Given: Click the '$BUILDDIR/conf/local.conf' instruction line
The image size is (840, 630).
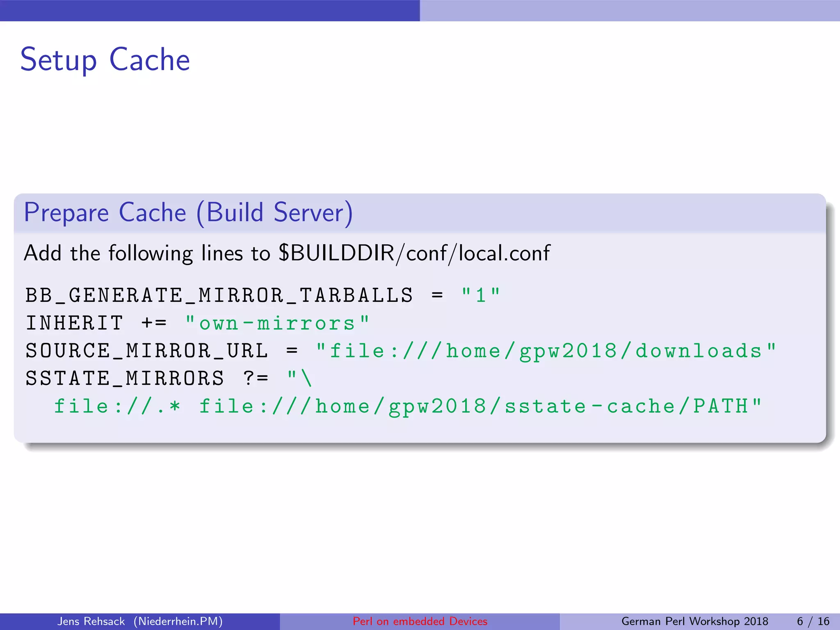Looking at the screenshot, I should pos(287,253).
